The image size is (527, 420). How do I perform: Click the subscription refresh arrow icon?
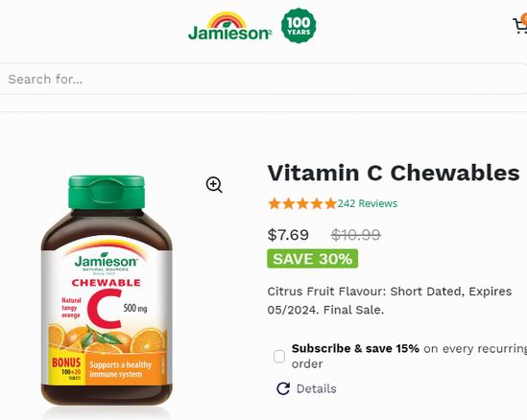(x=283, y=388)
